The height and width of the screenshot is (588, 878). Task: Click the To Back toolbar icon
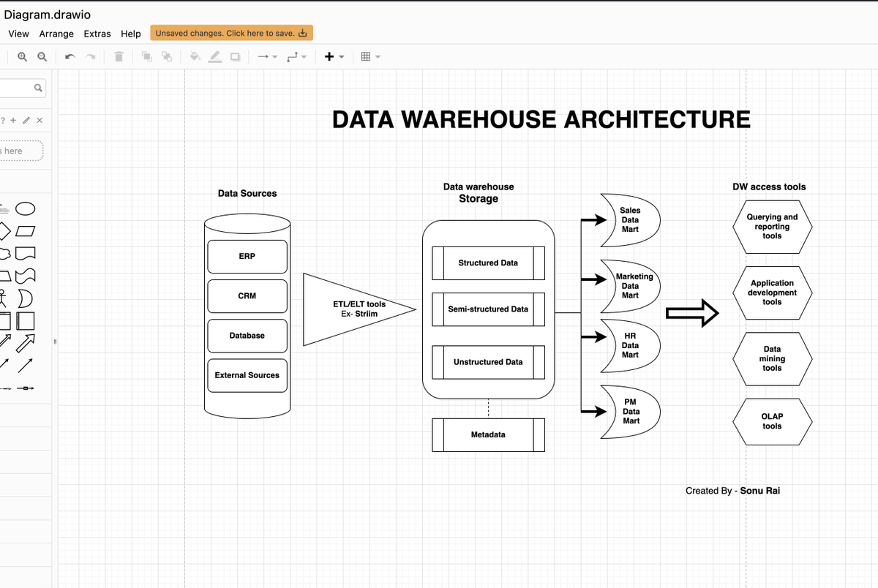coord(167,56)
